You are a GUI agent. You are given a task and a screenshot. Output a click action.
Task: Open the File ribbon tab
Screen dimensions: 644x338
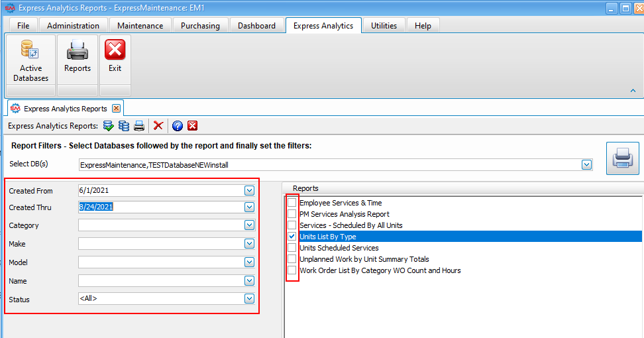[x=23, y=25]
